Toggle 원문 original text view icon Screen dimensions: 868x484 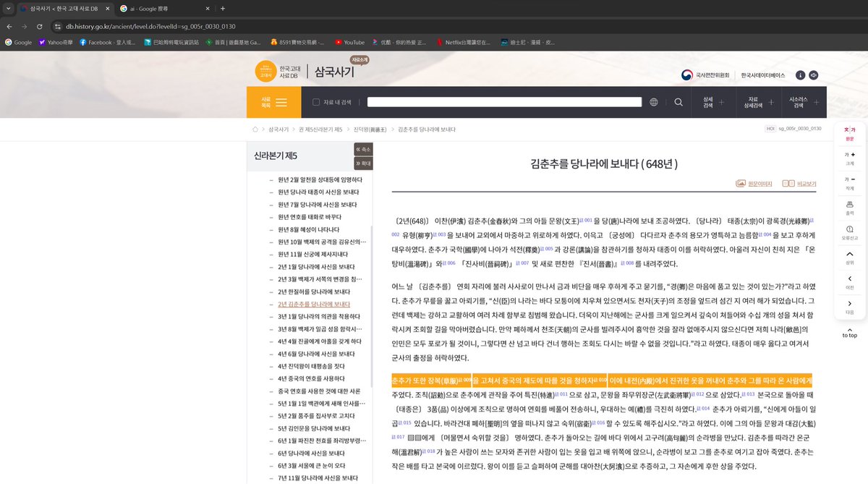[849, 132]
